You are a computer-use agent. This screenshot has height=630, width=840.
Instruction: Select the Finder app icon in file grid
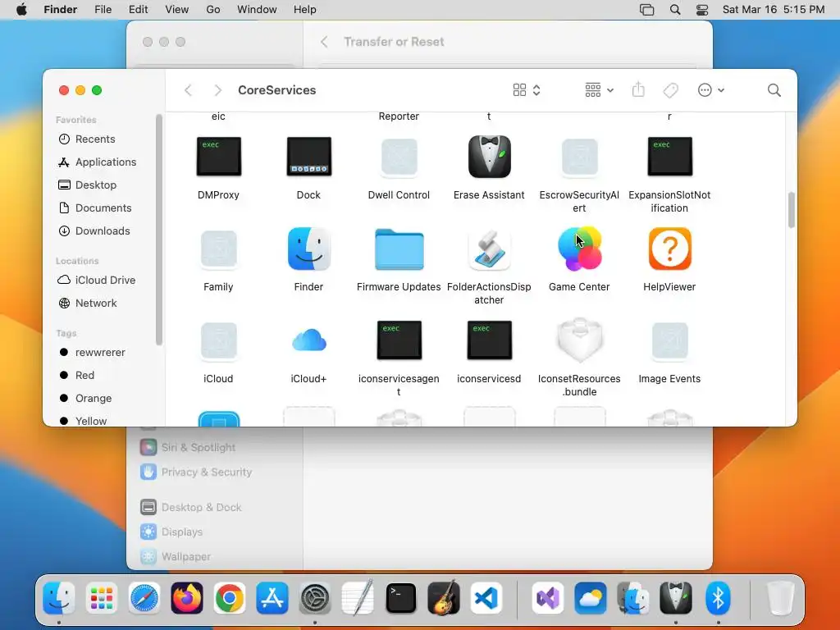(x=308, y=249)
